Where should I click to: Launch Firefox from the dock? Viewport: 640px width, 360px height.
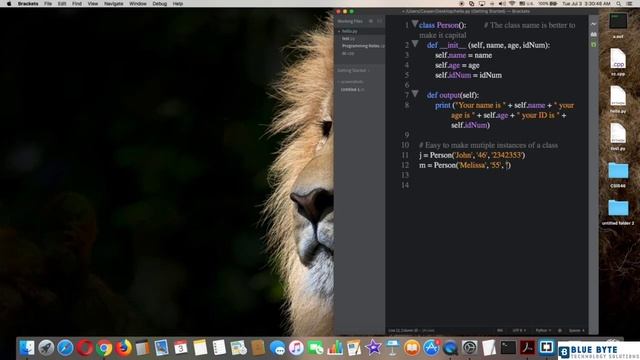coord(123,348)
